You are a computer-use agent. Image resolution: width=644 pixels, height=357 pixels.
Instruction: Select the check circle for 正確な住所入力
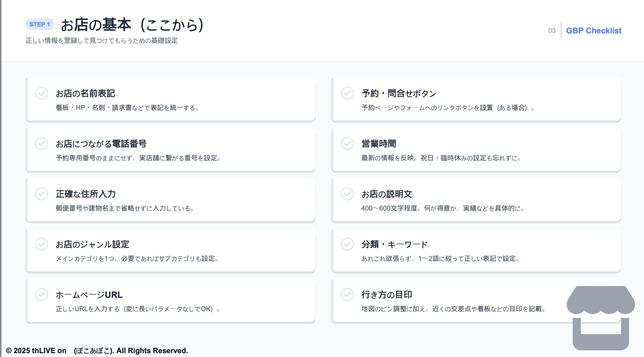(x=41, y=194)
